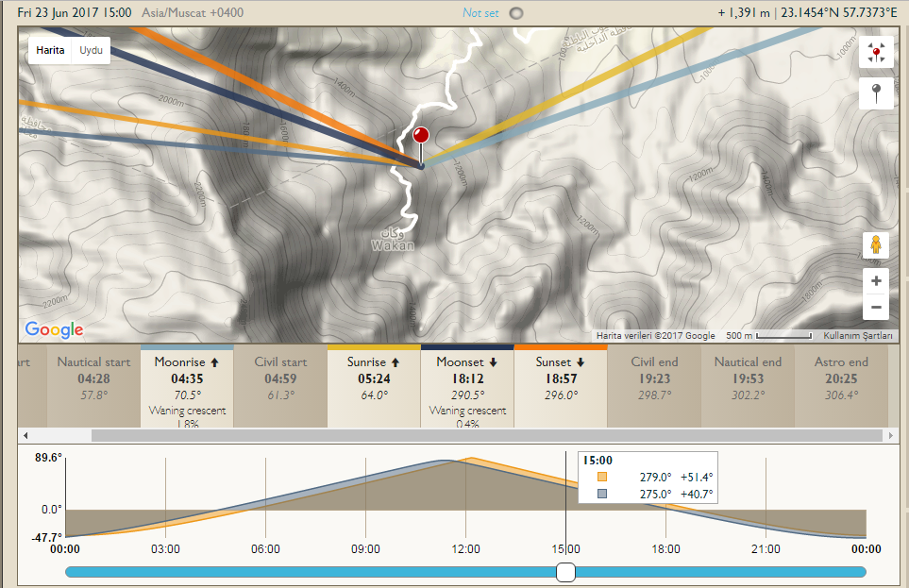Click the time slider handle at 15:00

565,572
